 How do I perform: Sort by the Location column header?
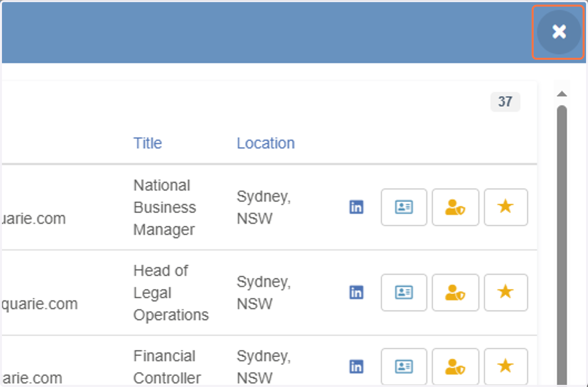[266, 143]
